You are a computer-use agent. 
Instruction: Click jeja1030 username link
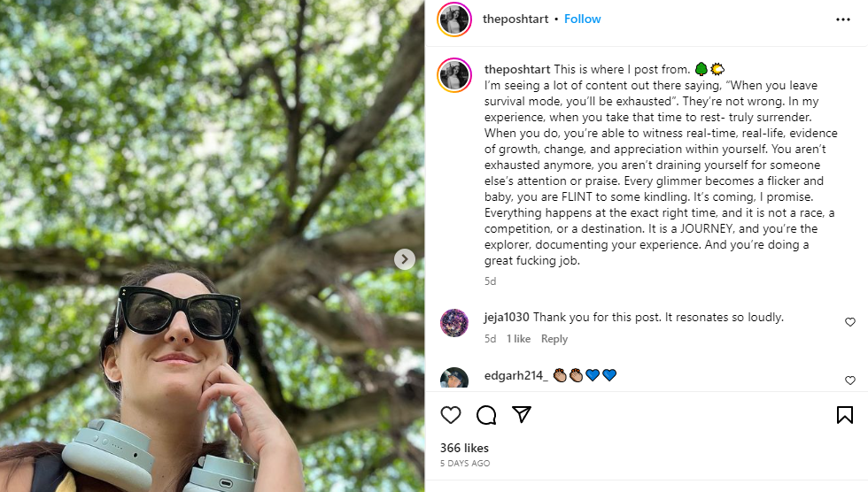pos(507,317)
